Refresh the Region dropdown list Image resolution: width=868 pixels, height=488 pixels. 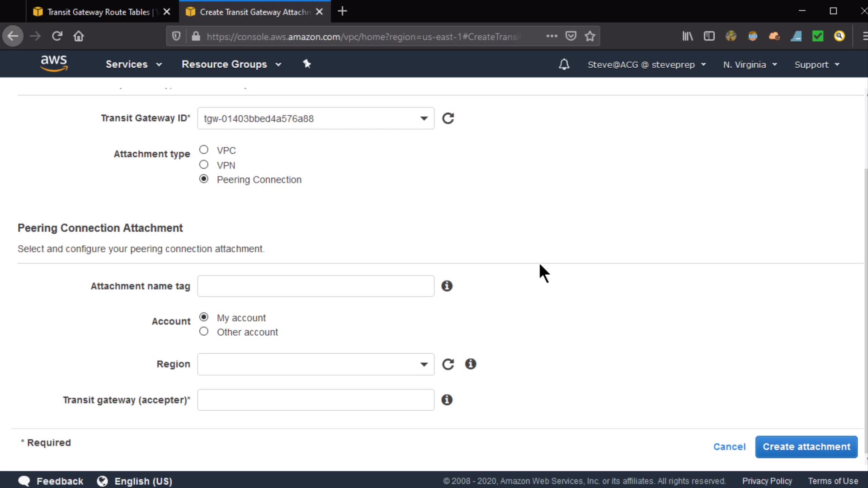(x=448, y=364)
